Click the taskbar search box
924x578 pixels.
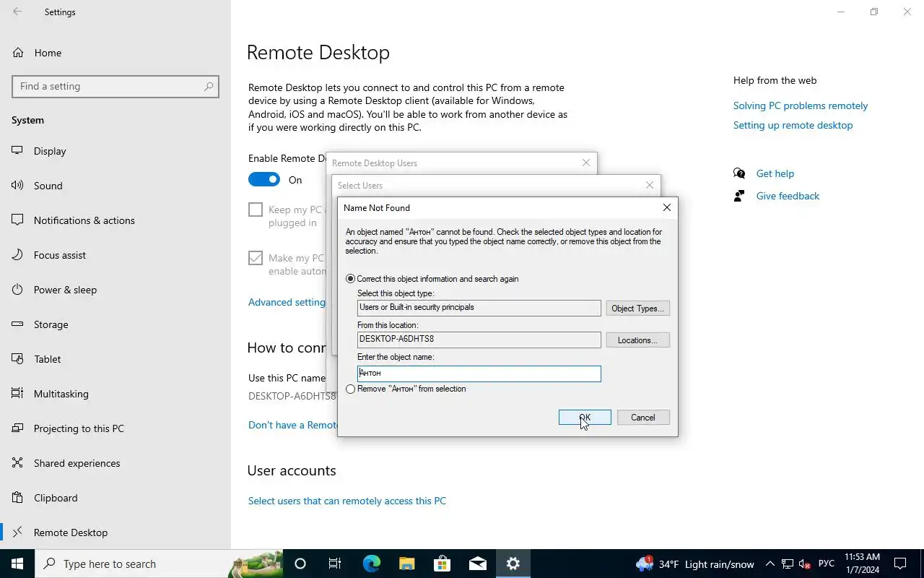(159, 564)
